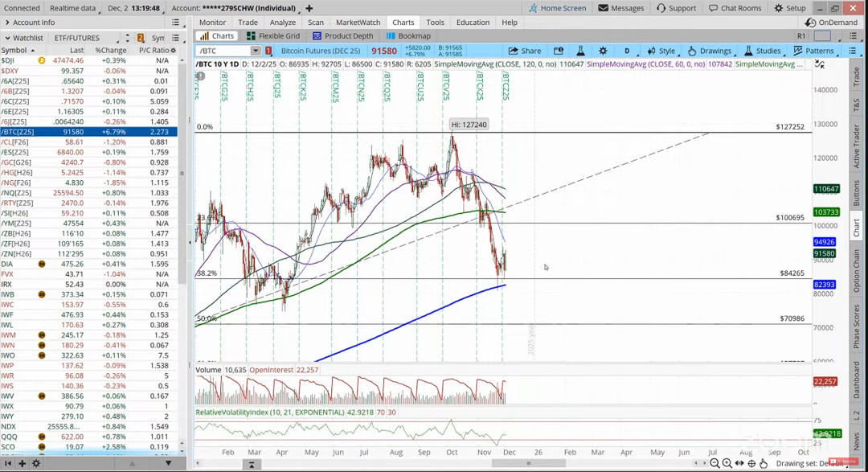Click the watchlist column settings gear
The height and width of the screenshot is (472, 868).
click(x=174, y=50)
